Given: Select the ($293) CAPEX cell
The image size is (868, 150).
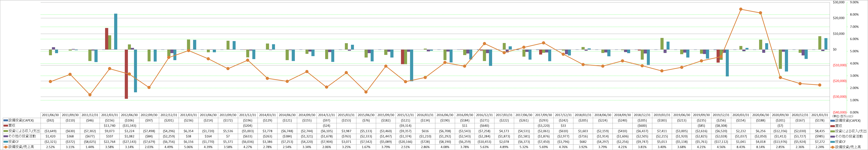Looking at the screenshot, I should 544,121.
